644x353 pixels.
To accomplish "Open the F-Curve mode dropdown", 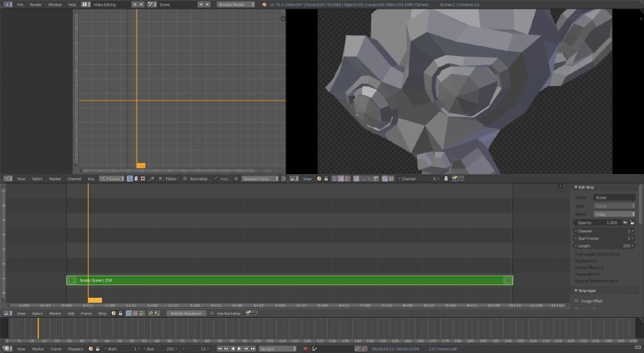I will tap(113, 178).
